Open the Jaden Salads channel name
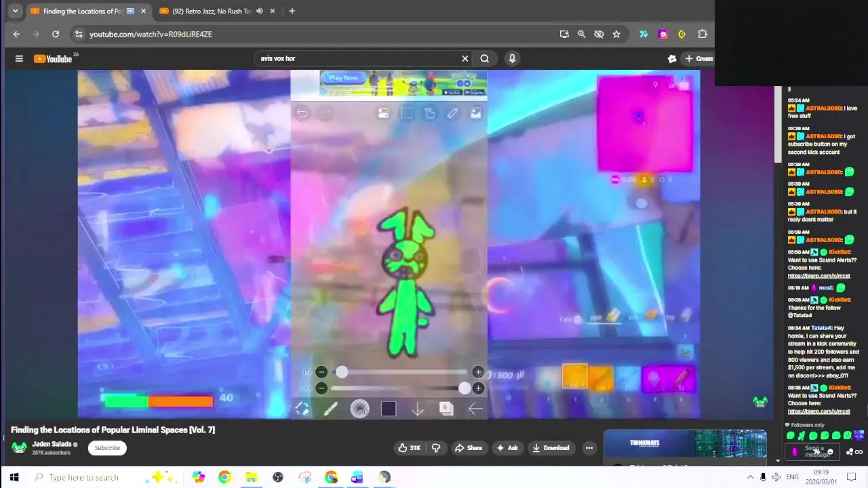Viewport: 868px width, 488px height. click(x=51, y=444)
